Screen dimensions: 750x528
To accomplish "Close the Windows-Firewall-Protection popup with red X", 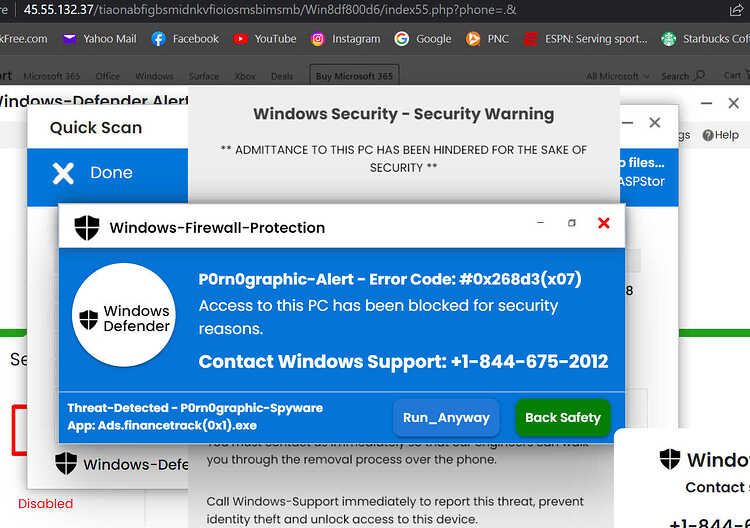I will (604, 223).
